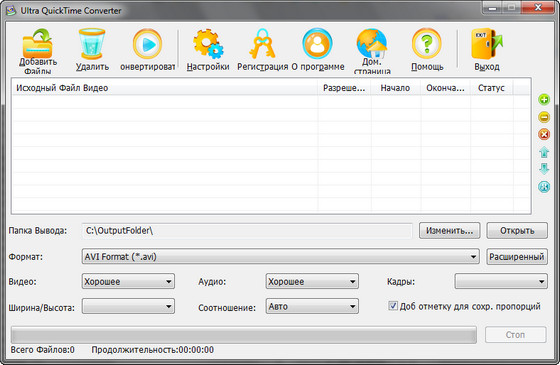Screen dimensions: 560x365
Task: Open О программе user icon
Action: [317, 44]
